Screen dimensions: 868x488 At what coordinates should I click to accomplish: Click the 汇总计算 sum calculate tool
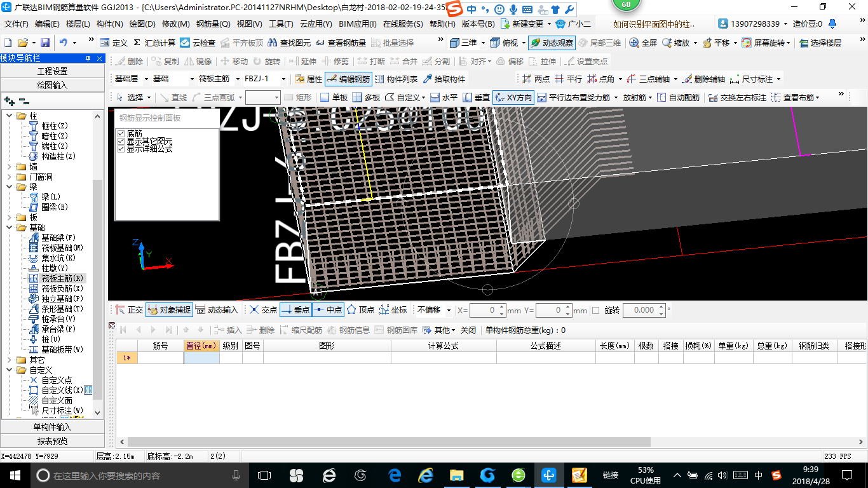[154, 43]
